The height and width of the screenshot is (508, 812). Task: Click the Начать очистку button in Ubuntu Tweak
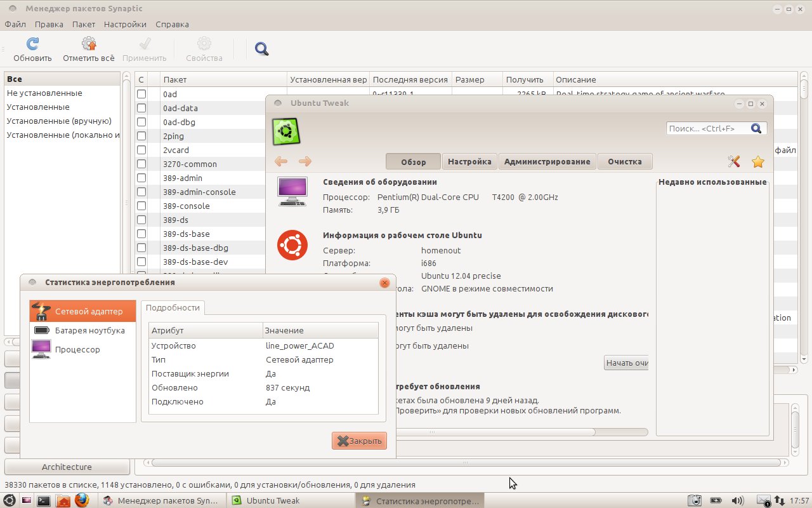(626, 363)
